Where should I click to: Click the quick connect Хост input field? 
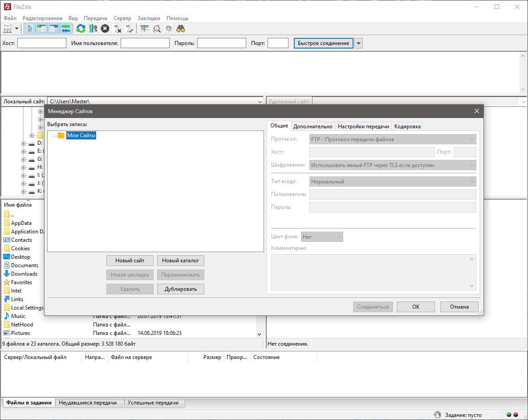click(x=42, y=43)
